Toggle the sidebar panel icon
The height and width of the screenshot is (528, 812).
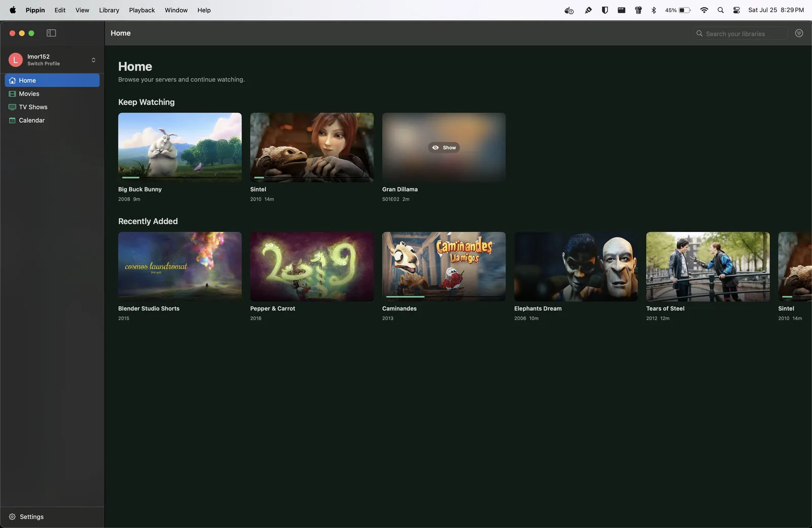[x=51, y=33]
